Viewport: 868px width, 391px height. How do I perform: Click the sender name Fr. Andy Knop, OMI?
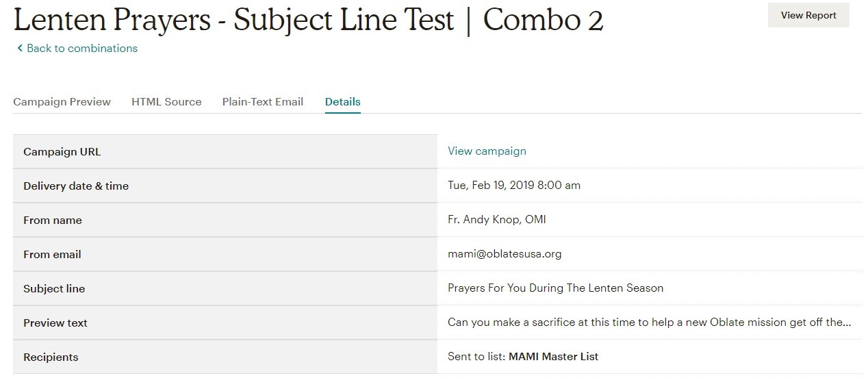click(496, 220)
